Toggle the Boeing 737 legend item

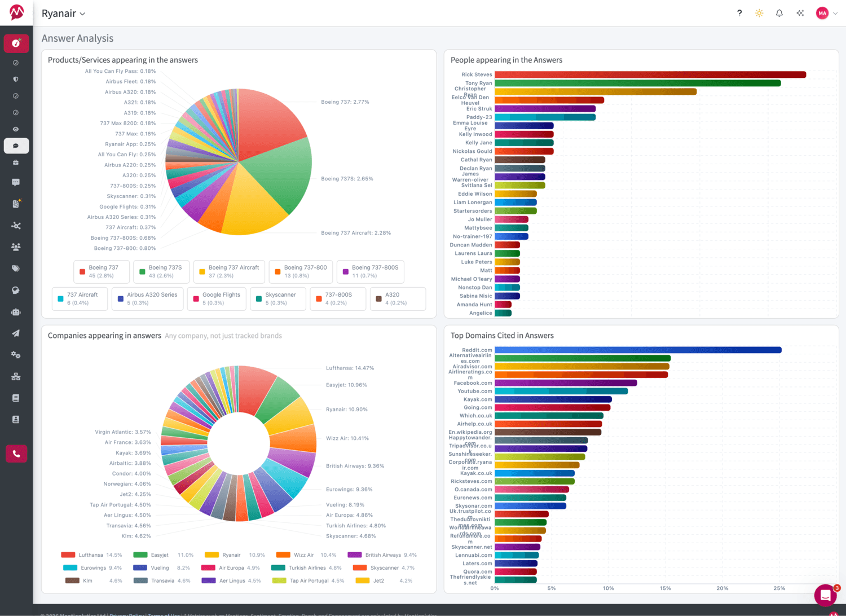pos(102,271)
